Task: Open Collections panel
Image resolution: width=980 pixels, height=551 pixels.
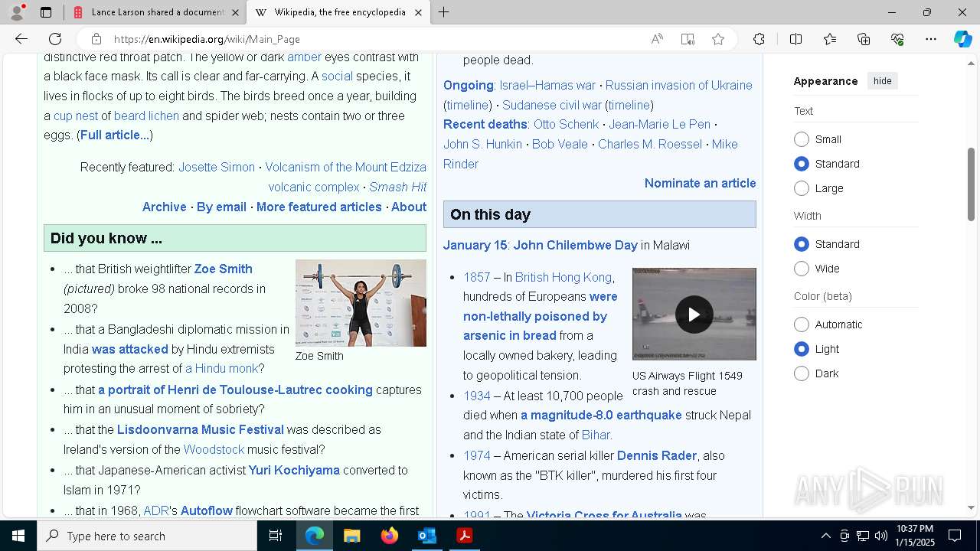Action: click(864, 39)
